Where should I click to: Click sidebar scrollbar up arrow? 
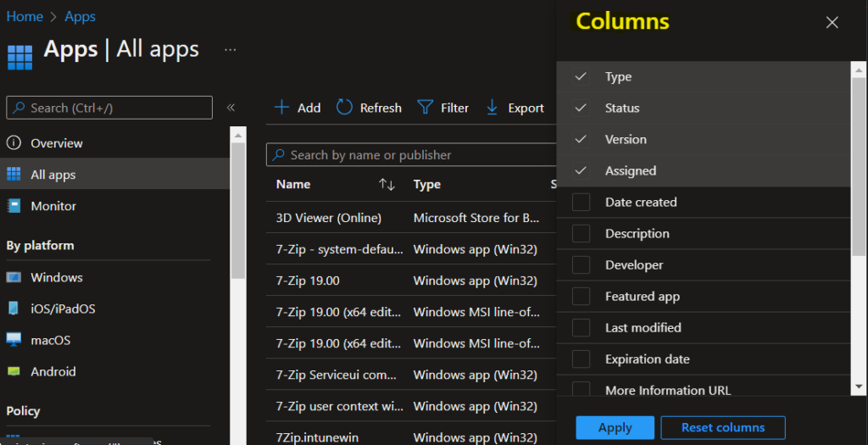pyautogui.click(x=238, y=135)
